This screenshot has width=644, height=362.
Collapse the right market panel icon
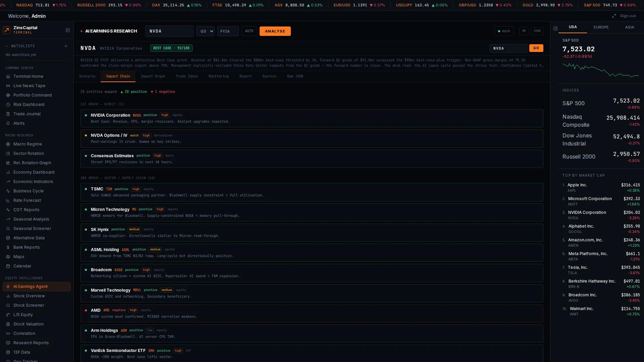555,28
